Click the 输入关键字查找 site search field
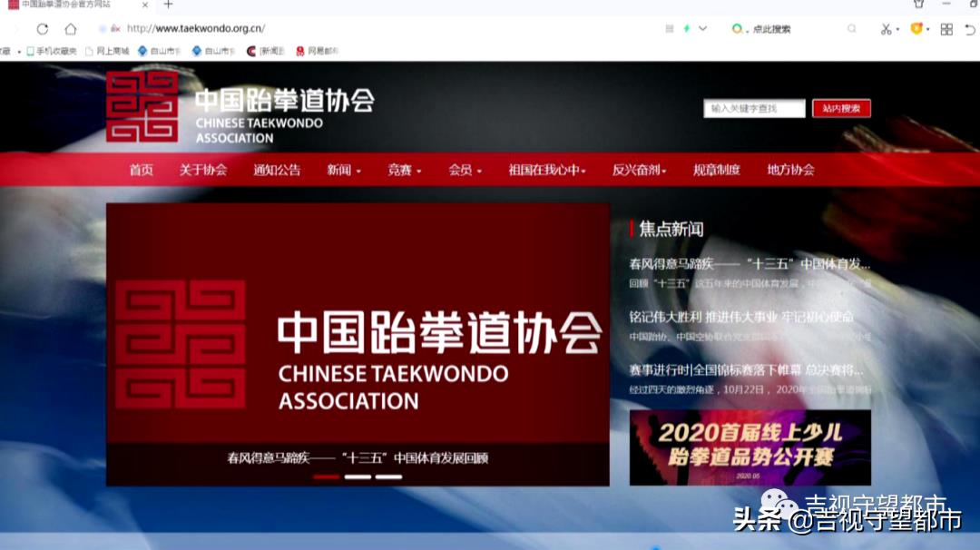 (x=754, y=109)
